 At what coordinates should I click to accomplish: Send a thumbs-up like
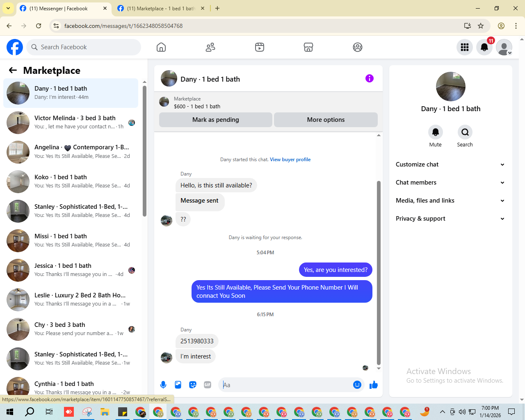click(374, 385)
